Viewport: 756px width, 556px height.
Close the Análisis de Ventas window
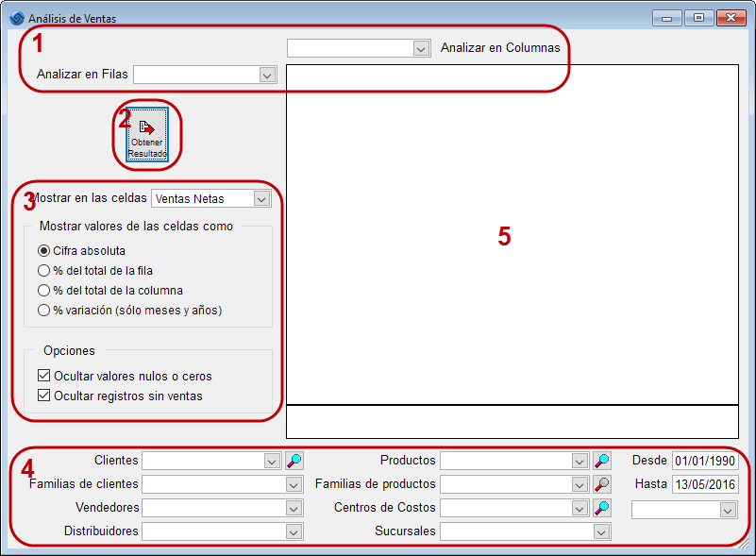[731, 18]
